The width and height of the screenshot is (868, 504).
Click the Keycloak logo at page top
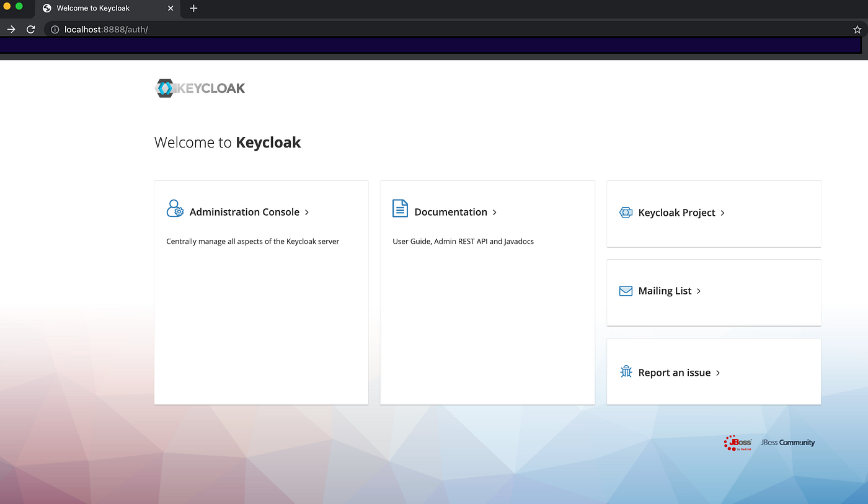(x=200, y=88)
